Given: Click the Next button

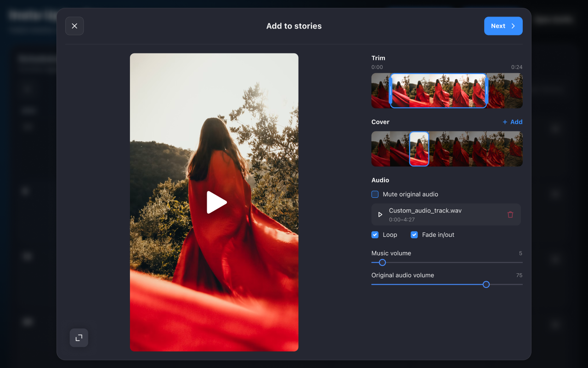Looking at the screenshot, I should (x=503, y=26).
